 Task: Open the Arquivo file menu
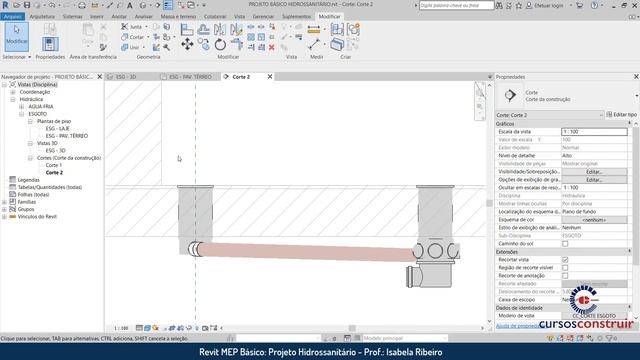click(13, 16)
